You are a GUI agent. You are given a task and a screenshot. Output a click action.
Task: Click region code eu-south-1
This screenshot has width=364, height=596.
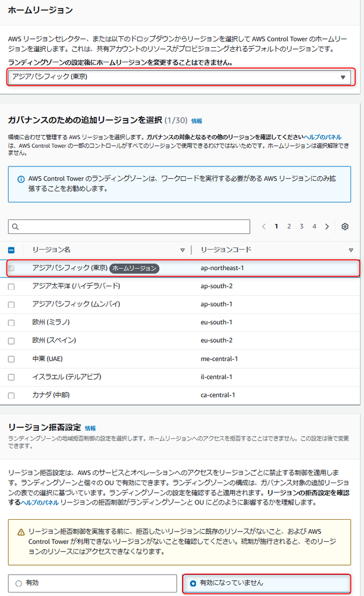[217, 322]
